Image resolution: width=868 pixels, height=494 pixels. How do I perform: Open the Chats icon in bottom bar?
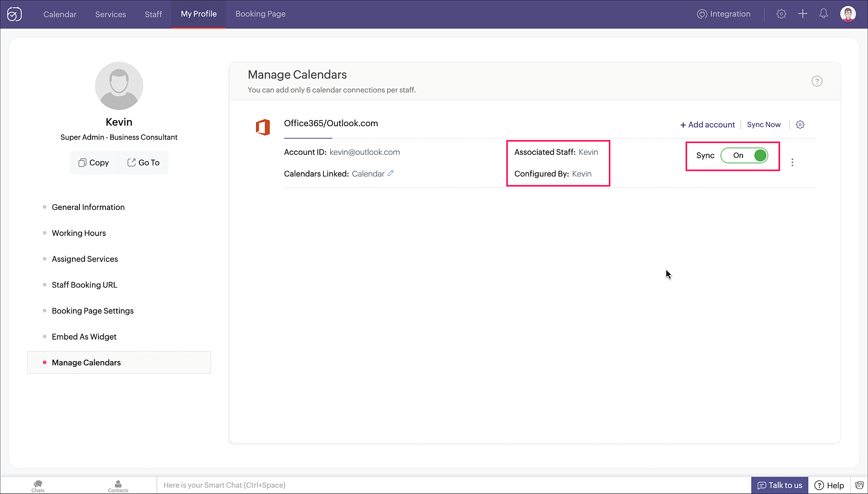pos(38,486)
